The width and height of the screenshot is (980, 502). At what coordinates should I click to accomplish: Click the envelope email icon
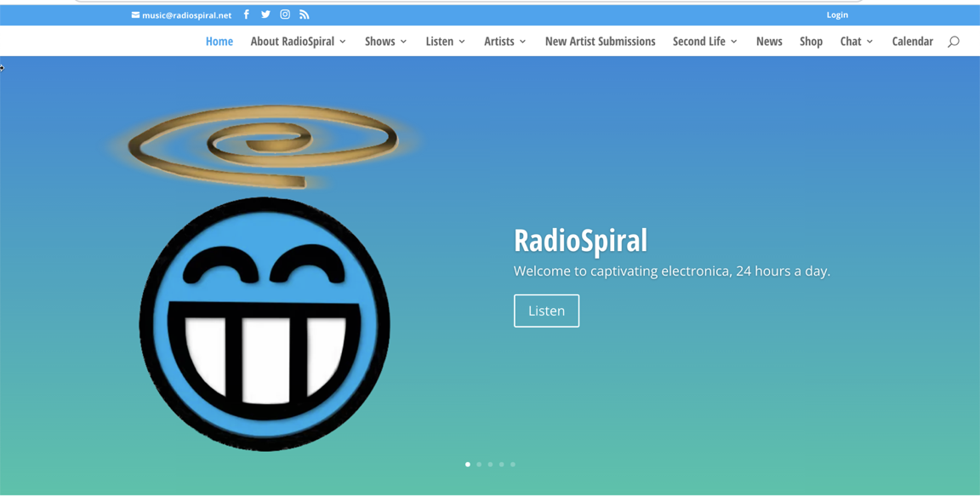click(135, 15)
